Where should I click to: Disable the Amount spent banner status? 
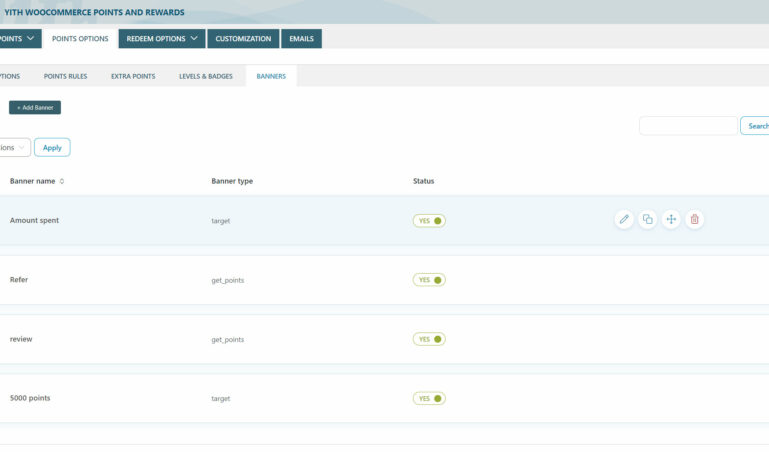point(429,220)
